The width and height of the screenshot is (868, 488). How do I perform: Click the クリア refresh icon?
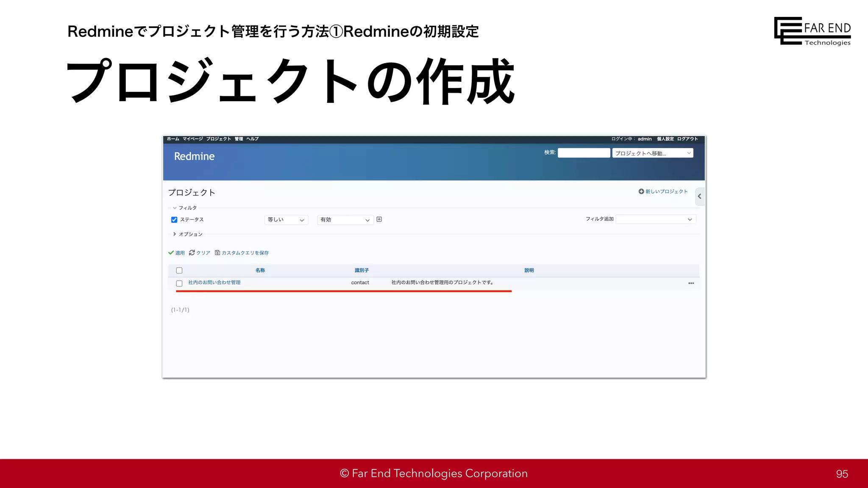pos(192,252)
